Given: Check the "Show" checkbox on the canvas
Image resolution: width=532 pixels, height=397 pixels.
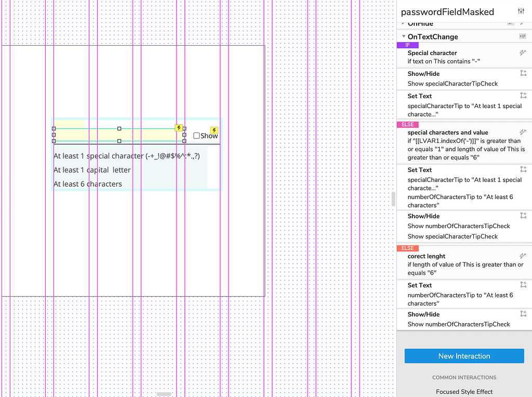Looking at the screenshot, I should pyautogui.click(x=197, y=135).
